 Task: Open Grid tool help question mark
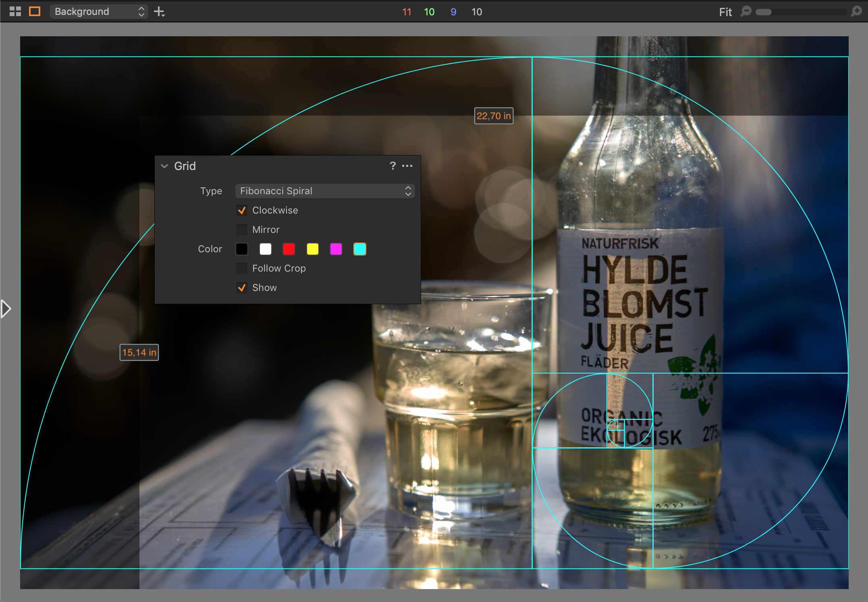click(x=392, y=166)
